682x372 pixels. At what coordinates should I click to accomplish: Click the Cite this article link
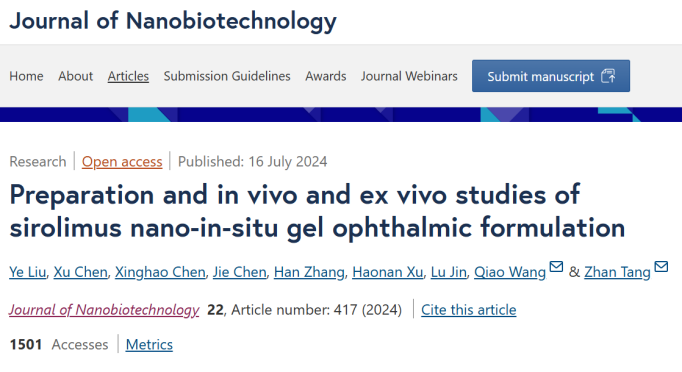[x=468, y=310]
